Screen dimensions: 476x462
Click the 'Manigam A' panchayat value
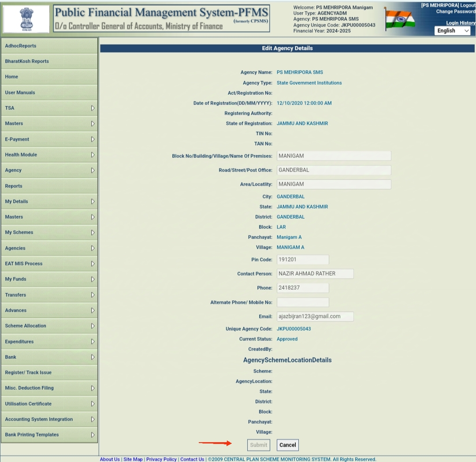click(x=289, y=237)
